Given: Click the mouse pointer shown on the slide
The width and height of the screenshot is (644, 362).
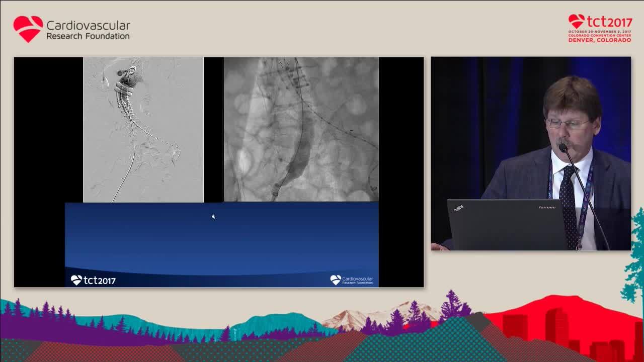Looking at the screenshot, I should [213, 217].
